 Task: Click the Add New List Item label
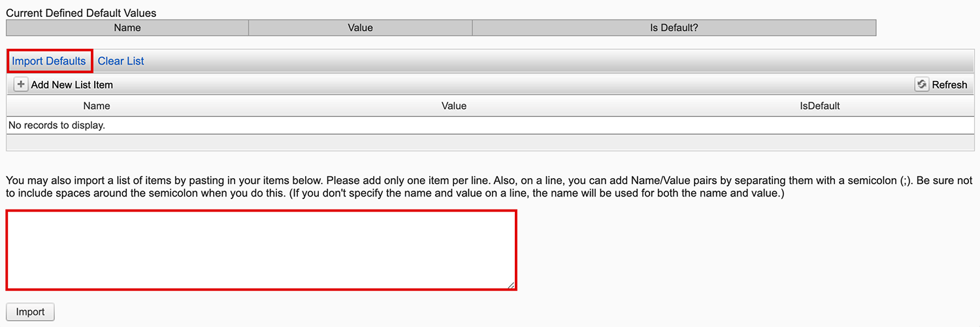[72, 85]
